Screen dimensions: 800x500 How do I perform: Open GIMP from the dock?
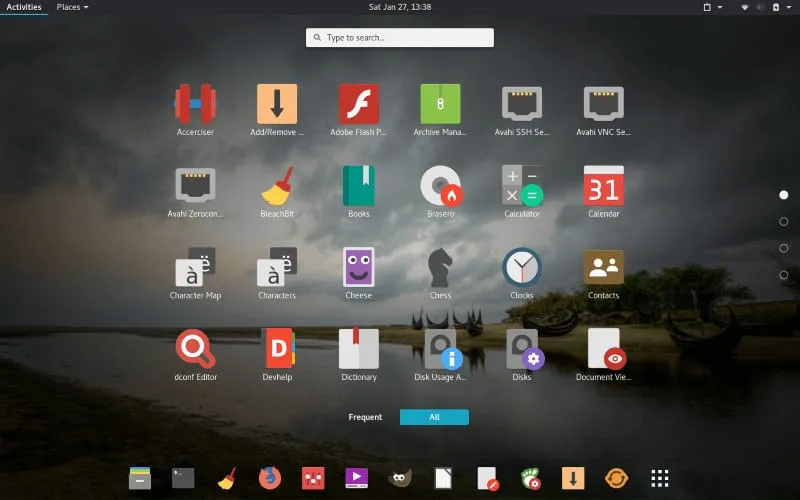(400, 478)
